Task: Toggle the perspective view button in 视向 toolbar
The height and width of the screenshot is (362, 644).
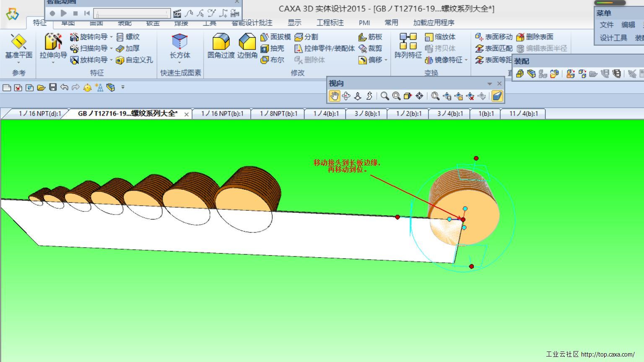Action: [497, 96]
